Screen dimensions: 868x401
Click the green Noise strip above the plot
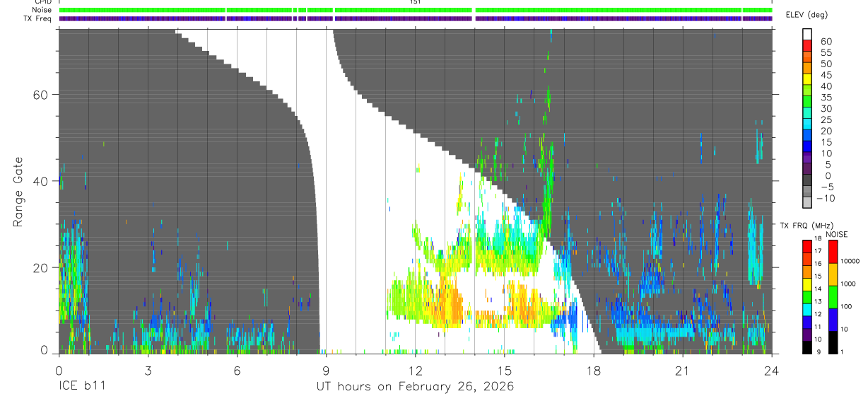[x=416, y=10]
